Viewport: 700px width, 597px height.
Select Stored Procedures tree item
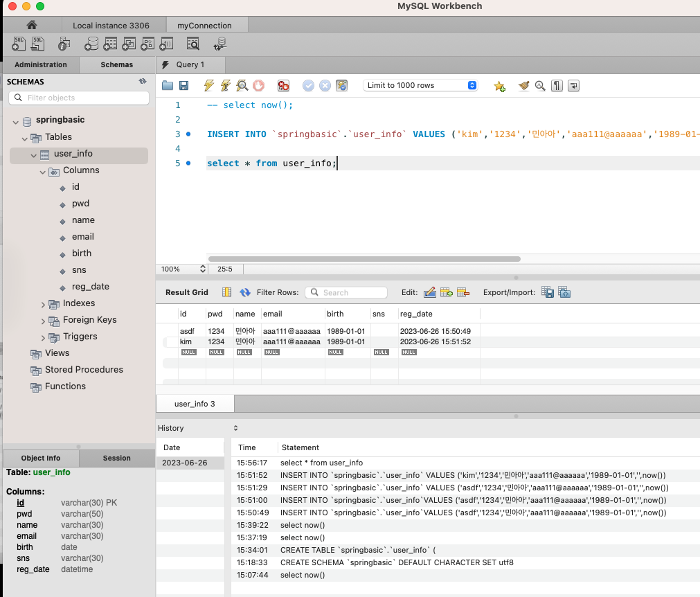[84, 370]
